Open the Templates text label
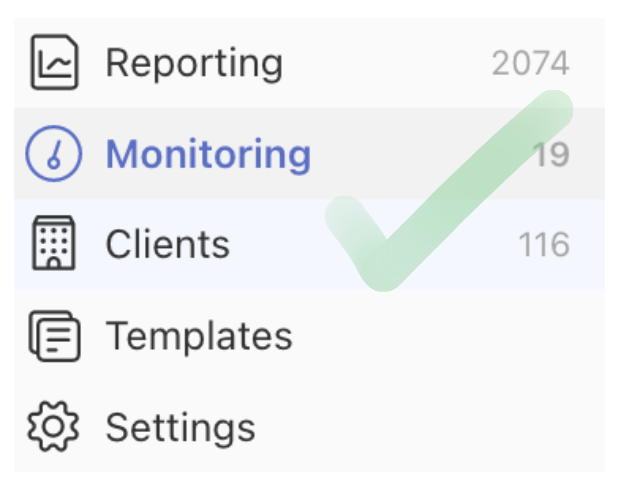This screenshot has height=486, width=622. point(199,337)
